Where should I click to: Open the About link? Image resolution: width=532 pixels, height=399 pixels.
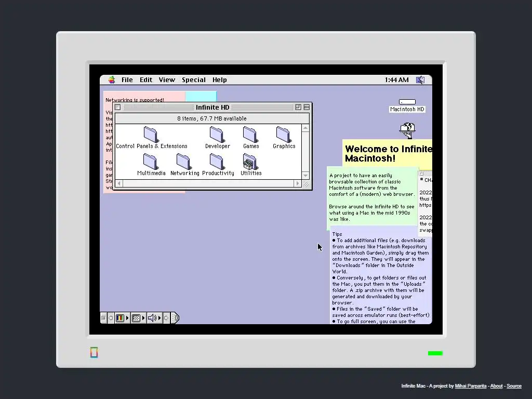(x=496, y=386)
